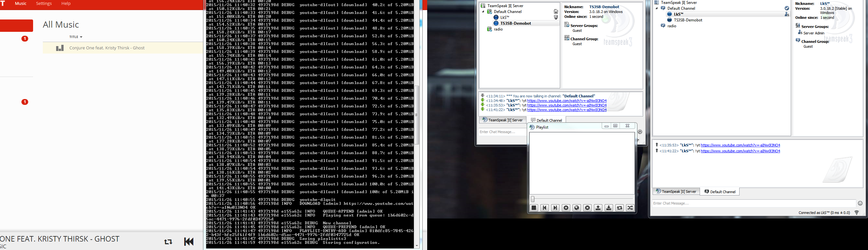The image size is (868, 250).
Task: Click Default Channel icon in right TeamSpeak tree
Action: [x=663, y=8]
